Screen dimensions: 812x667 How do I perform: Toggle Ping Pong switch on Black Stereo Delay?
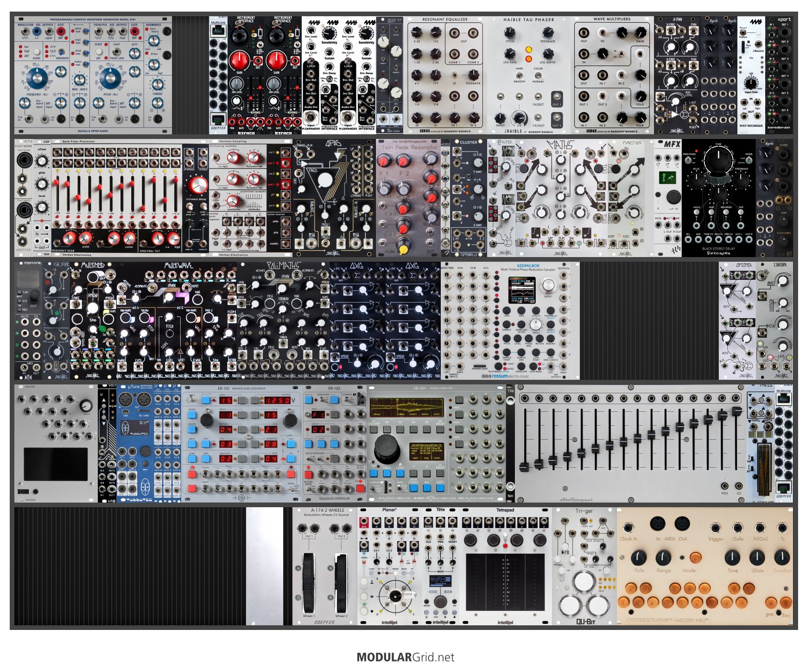[x=689, y=160]
